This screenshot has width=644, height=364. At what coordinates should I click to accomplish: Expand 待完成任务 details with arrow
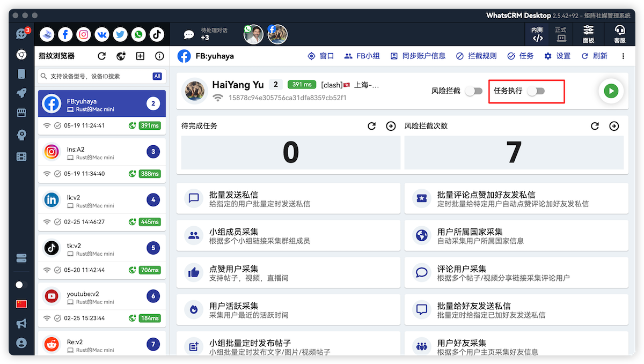(391, 126)
